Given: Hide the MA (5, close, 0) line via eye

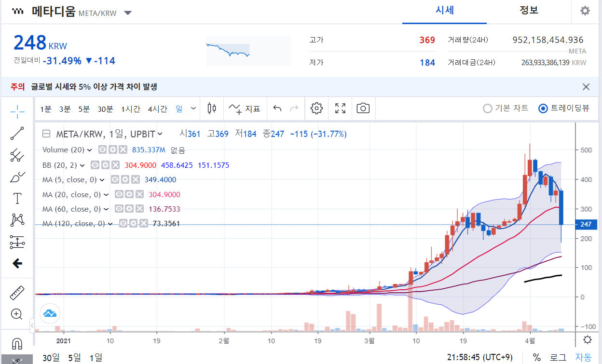Looking at the screenshot, I should pyautogui.click(x=115, y=179).
